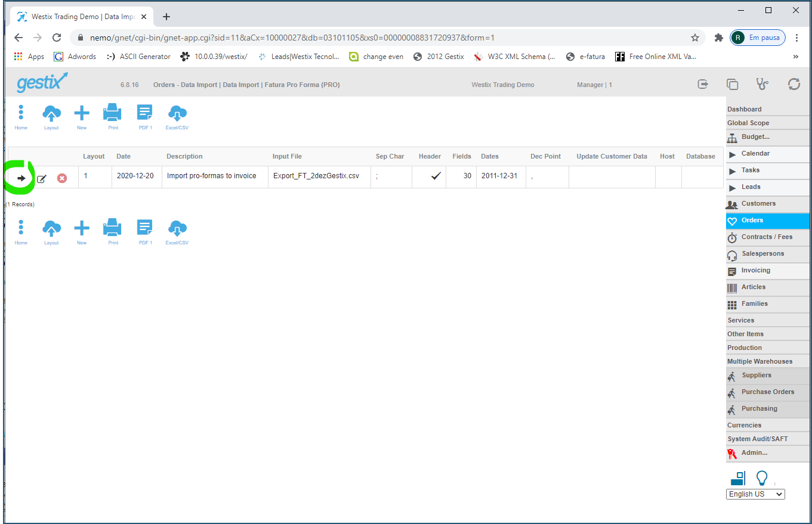Open Adwords bookmark
Screen dimensions: 812x524
(x=75, y=57)
